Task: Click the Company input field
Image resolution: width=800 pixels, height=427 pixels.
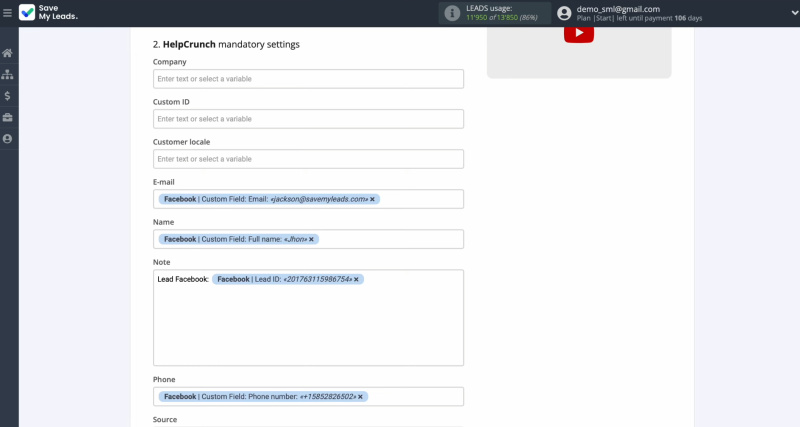Action: click(308, 79)
